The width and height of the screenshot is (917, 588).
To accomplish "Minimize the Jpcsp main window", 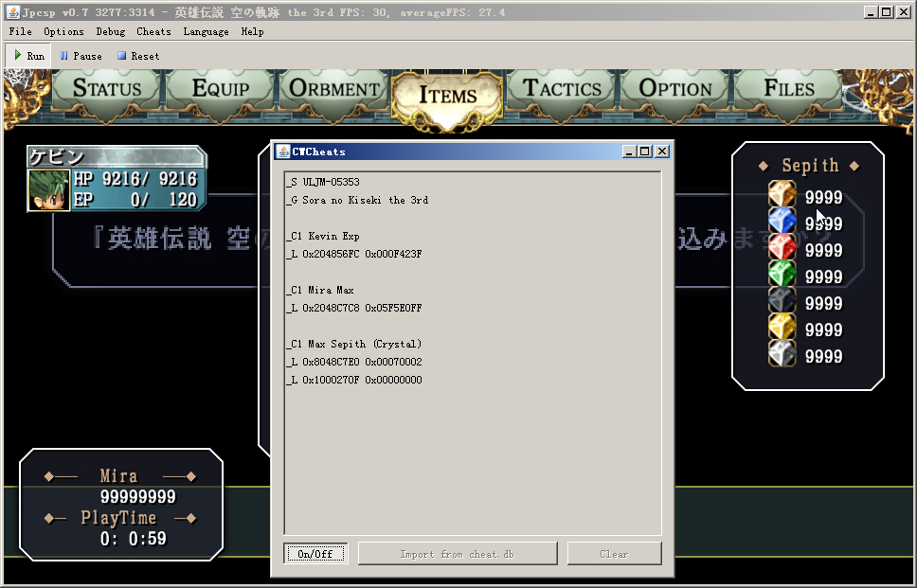I will click(871, 11).
